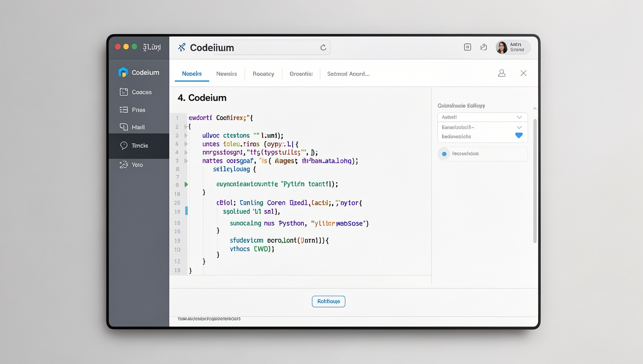Toggle the fold arrow beside the nnrgssiosgn line

(x=186, y=152)
